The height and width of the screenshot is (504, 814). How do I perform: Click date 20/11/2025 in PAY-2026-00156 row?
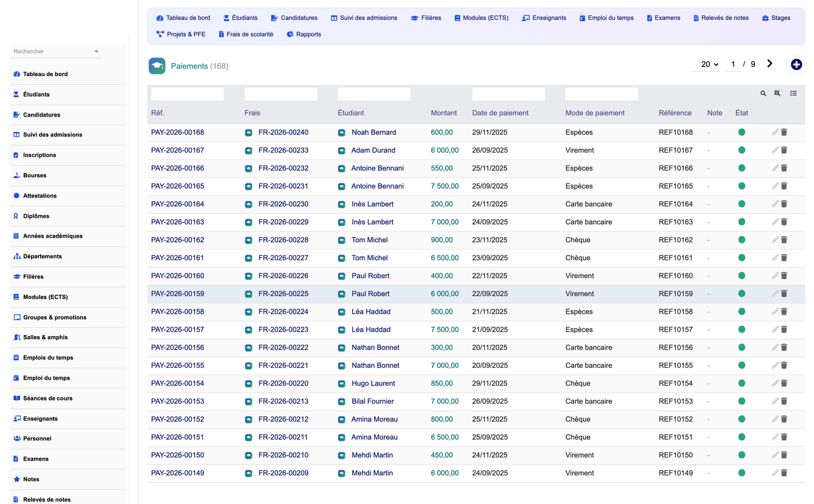point(490,347)
